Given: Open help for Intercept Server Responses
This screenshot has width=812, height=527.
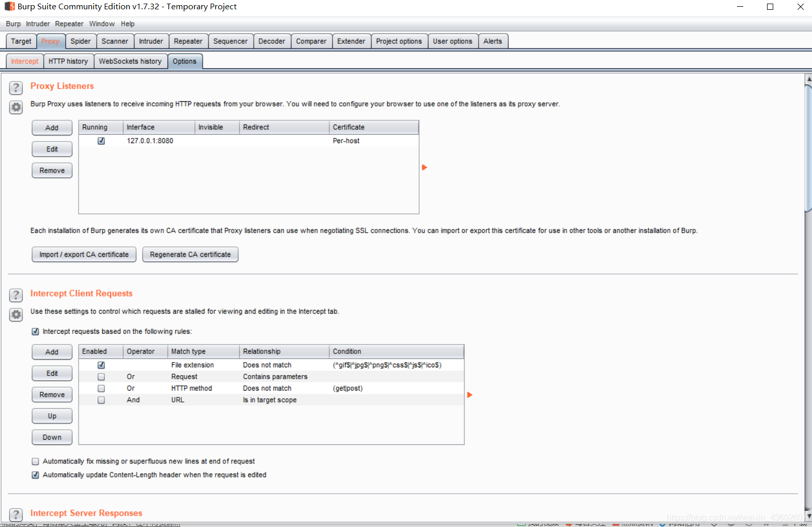Looking at the screenshot, I should [x=16, y=515].
